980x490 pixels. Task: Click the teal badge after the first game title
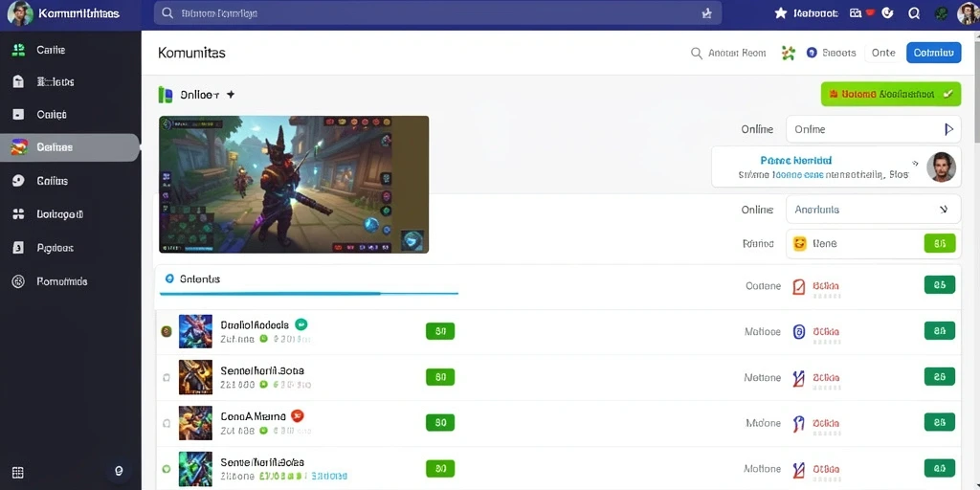[x=301, y=324]
